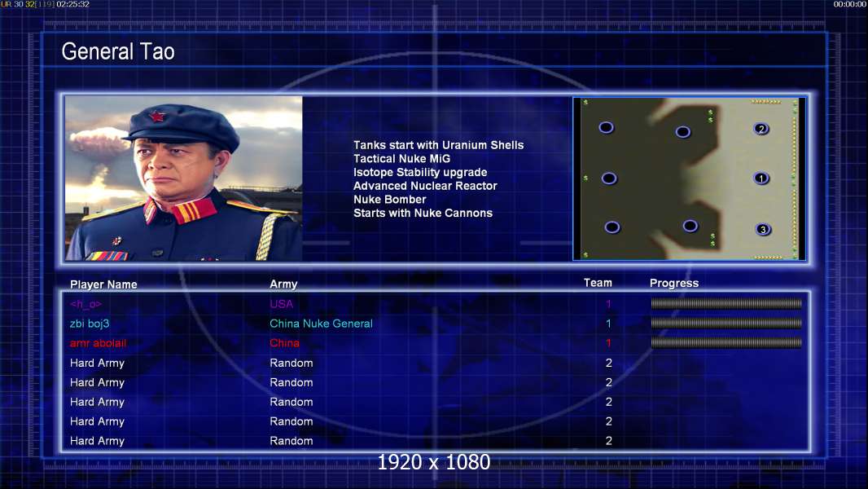This screenshot has height=489, width=868.
Task: Click the 'Nuke Bomber' line
Action: point(390,200)
